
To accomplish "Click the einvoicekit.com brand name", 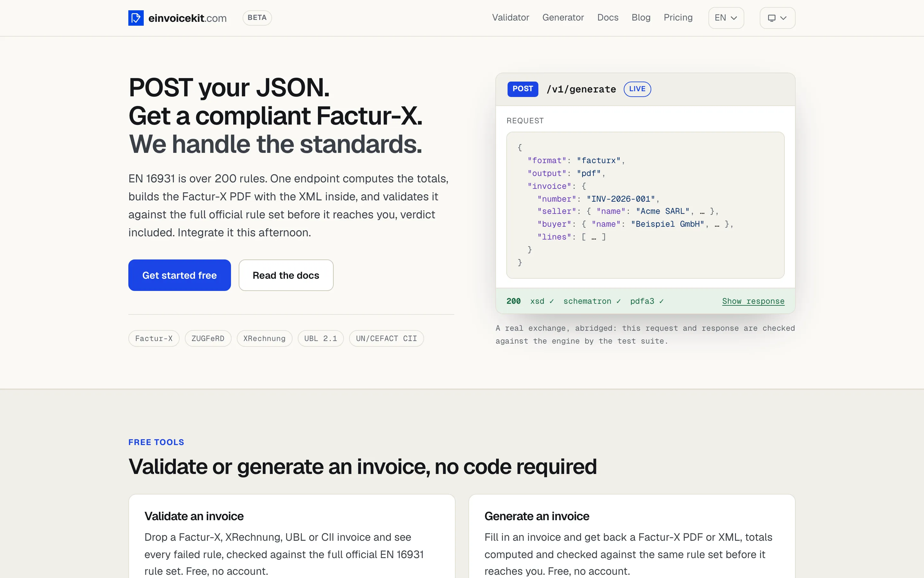I will [187, 18].
